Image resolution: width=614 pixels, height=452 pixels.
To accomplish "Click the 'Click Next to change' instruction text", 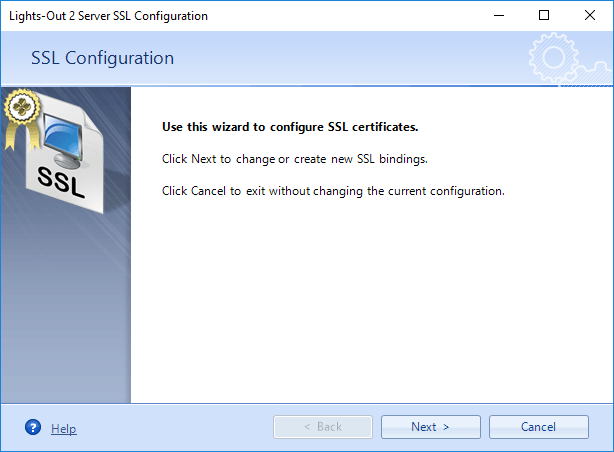I will pos(294,159).
